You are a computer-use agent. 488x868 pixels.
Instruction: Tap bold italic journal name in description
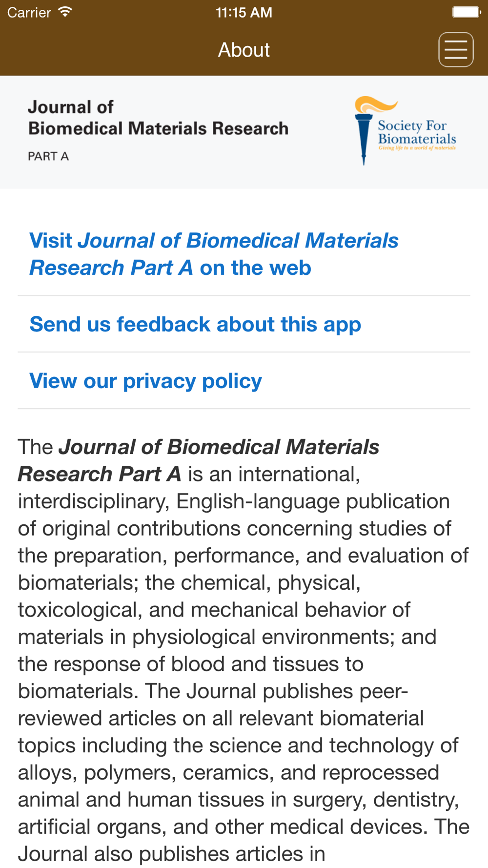[199, 460]
